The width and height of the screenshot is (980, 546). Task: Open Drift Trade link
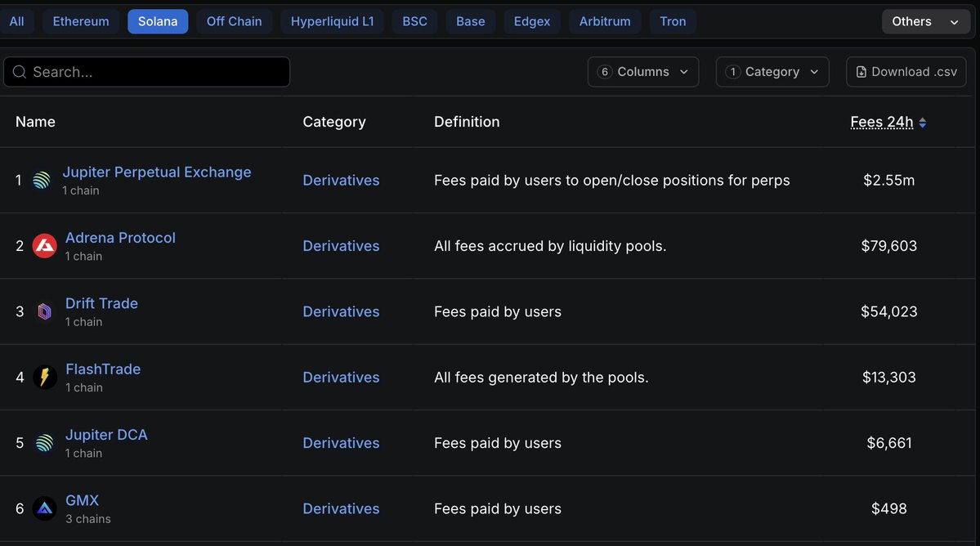tap(102, 303)
